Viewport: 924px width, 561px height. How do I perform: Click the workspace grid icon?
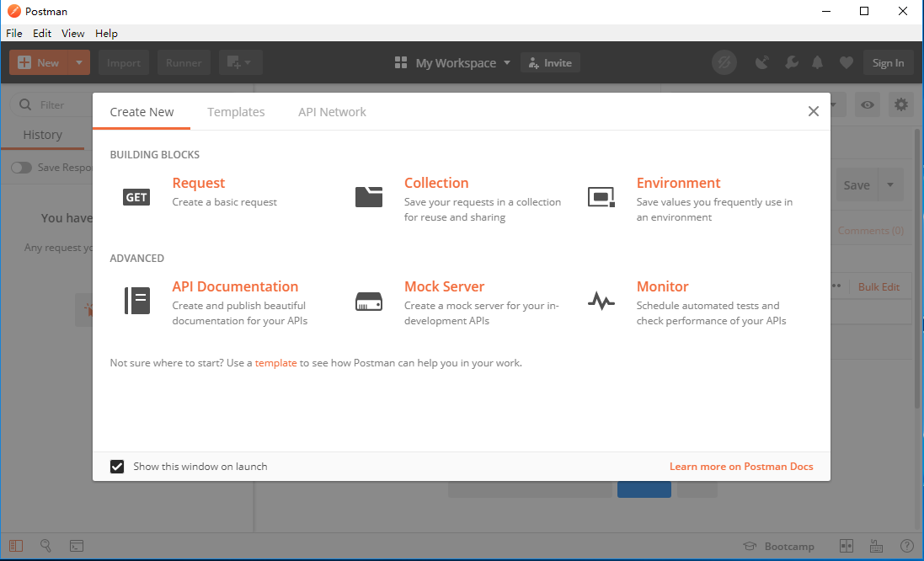point(401,62)
